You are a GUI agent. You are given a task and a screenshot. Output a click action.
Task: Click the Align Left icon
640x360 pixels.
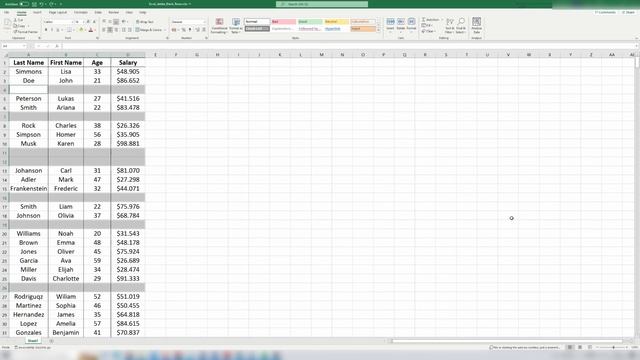pos(104,30)
